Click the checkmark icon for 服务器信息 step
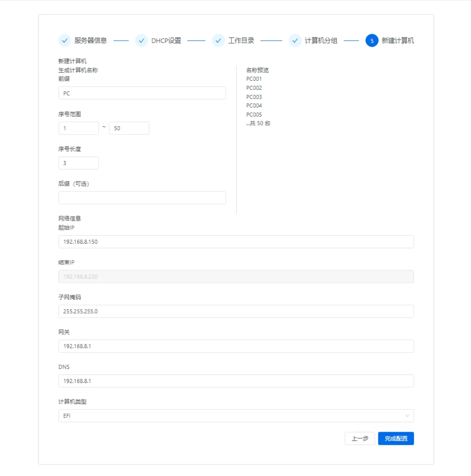 tap(65, 41)
